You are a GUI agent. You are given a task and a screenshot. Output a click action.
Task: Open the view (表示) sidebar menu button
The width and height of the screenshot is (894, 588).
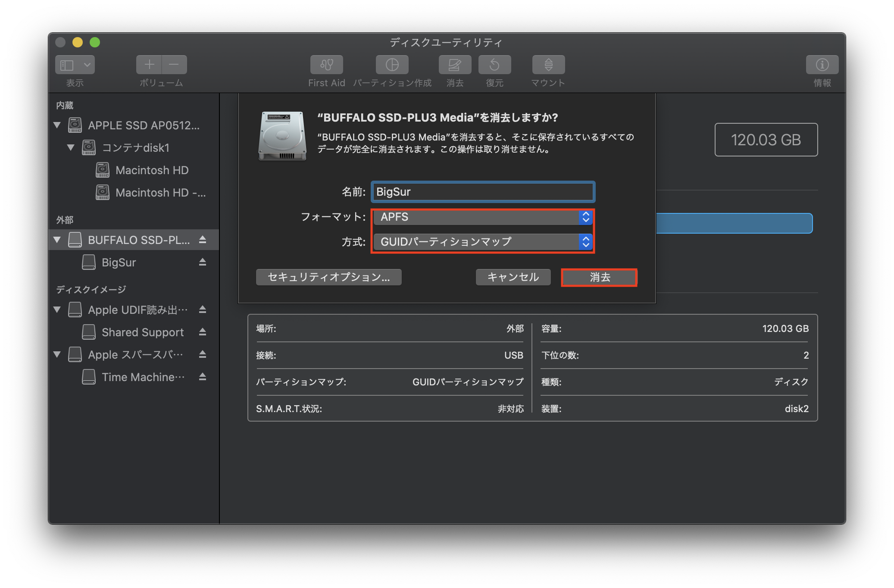(75, 65)
